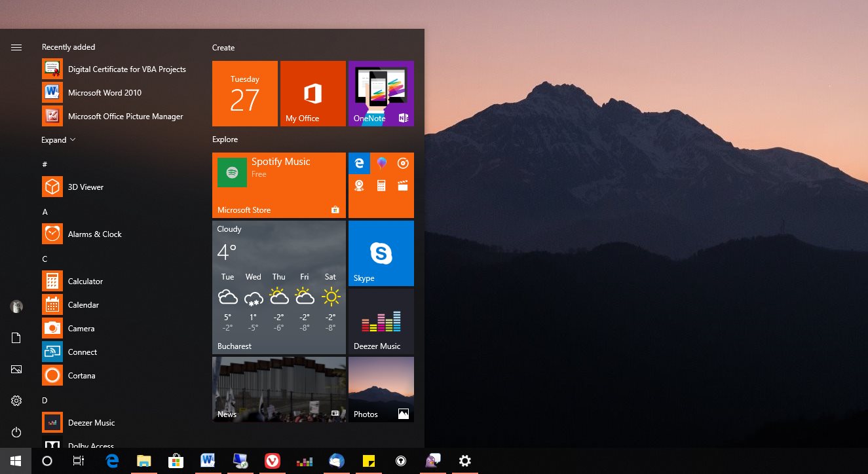Open Maps from the Explore tile folder

click(x=359, y=185)
